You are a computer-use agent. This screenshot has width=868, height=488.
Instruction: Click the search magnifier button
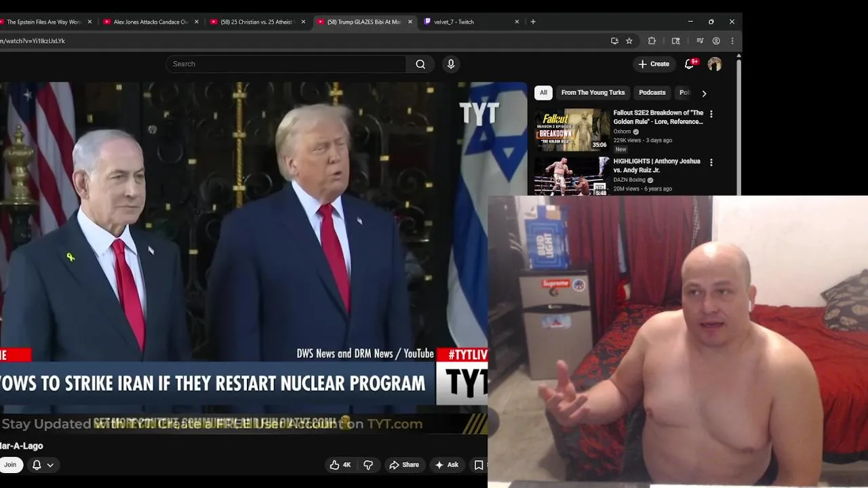point(420,64)
